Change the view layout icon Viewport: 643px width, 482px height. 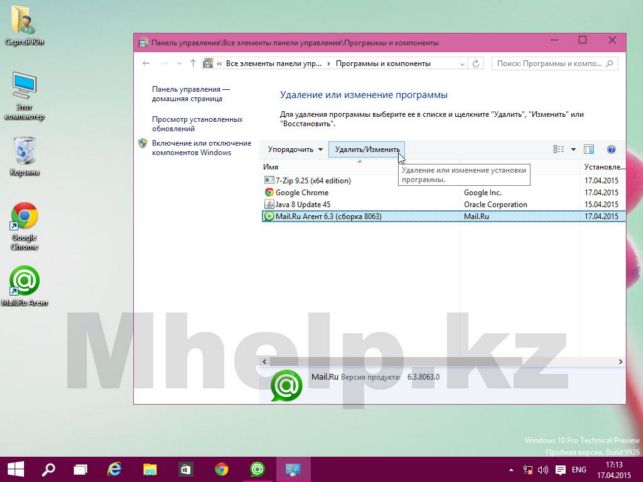[x=559, y=149]
